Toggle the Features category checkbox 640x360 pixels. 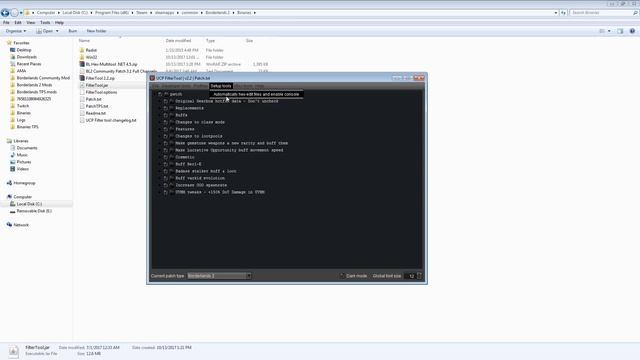(166, 129)
